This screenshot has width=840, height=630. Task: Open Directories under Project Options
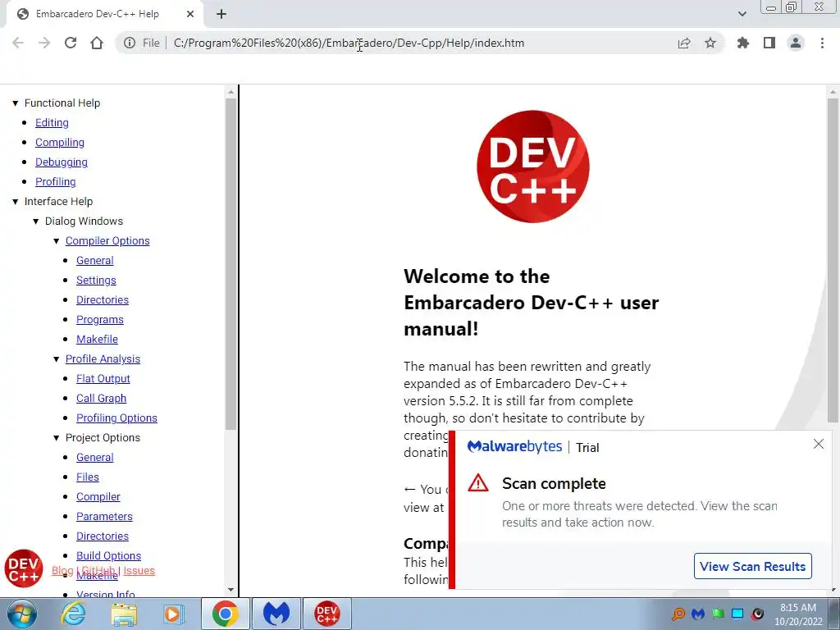tap(103, 536)
